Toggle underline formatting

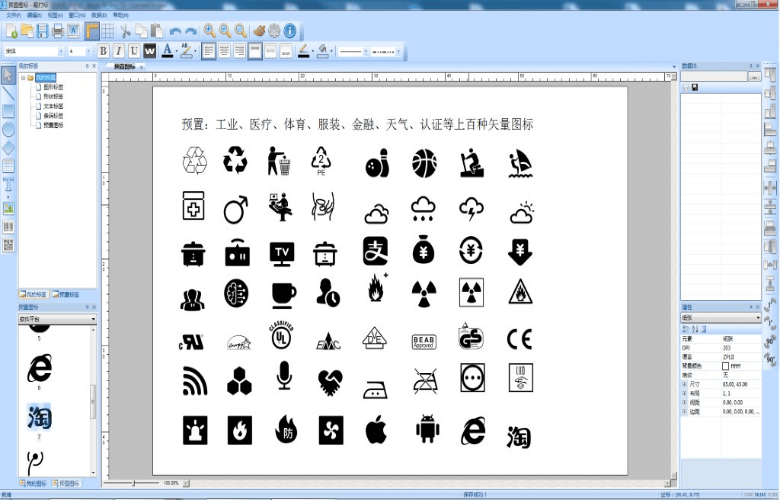click(134, 51)
